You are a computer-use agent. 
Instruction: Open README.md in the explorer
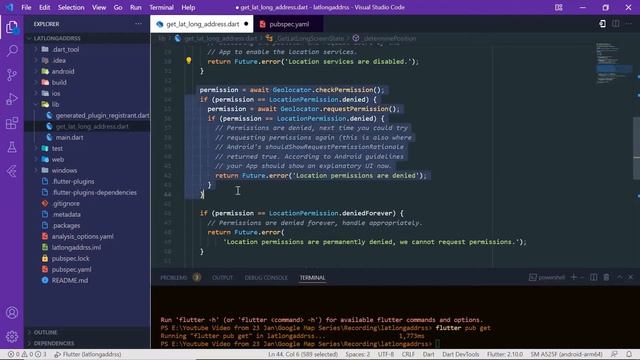[x=69, y=280]
